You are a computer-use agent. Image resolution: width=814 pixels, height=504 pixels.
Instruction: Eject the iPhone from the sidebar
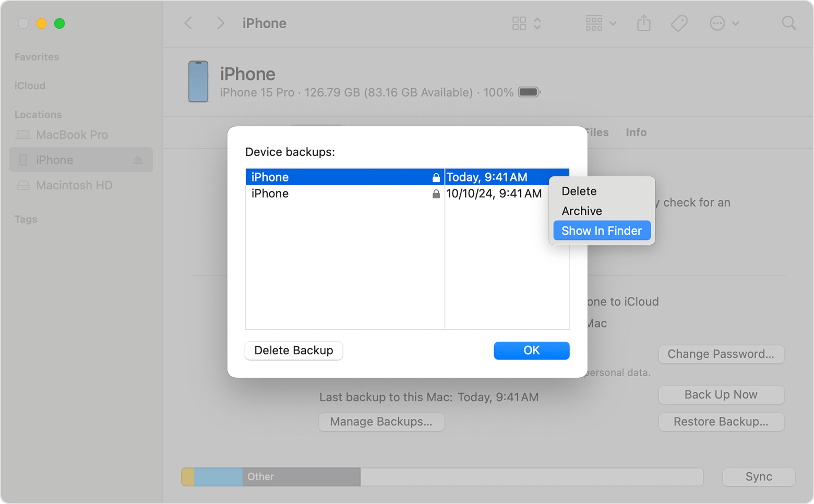pyautogui.click(x=138, y=160)
